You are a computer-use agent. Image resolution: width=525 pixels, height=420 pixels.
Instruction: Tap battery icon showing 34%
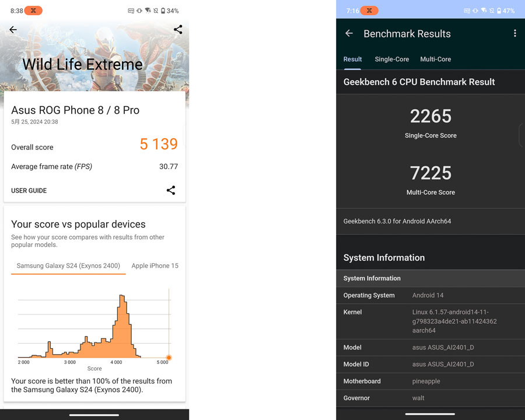click(163, 10)
